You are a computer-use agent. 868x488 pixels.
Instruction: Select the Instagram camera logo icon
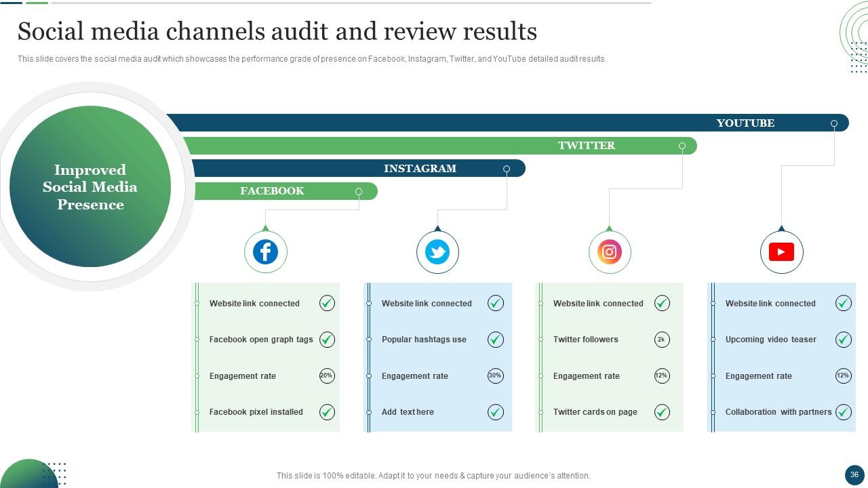610,252
